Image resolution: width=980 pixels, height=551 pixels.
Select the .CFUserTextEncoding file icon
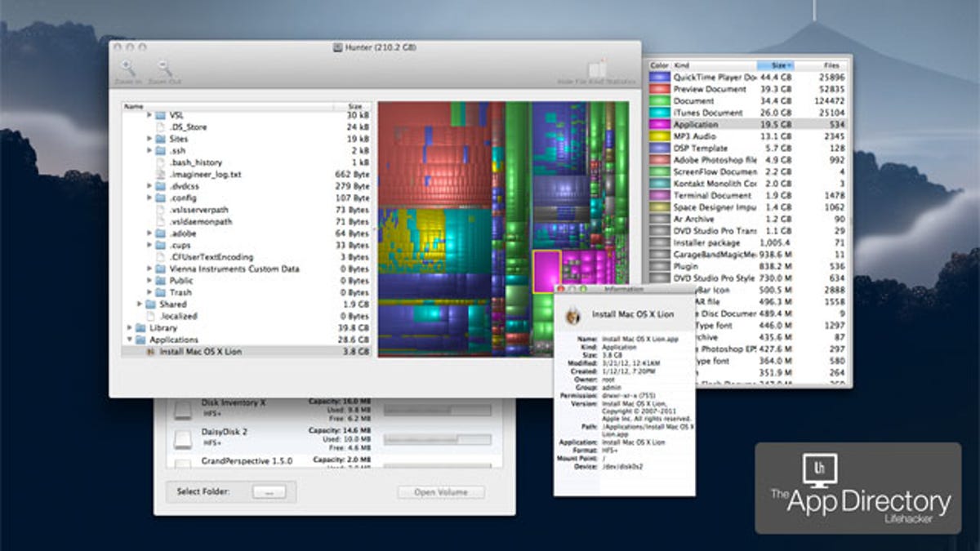pyautogui.click(x=160, y=257)
